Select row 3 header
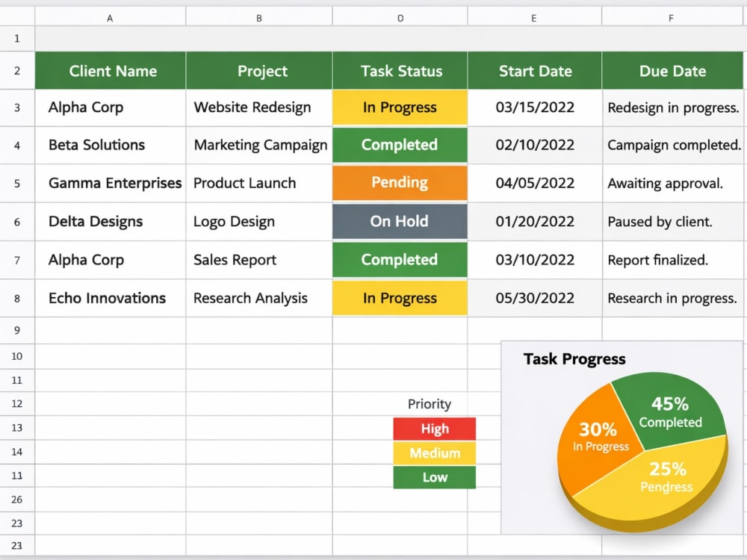 17,108
